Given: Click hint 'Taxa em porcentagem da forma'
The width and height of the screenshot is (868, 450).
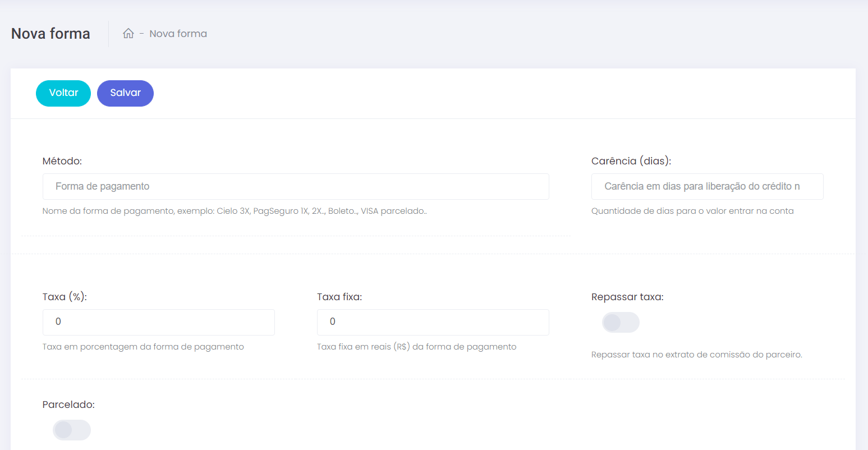Looking at the screenshot, I should [x=143, y=347].
